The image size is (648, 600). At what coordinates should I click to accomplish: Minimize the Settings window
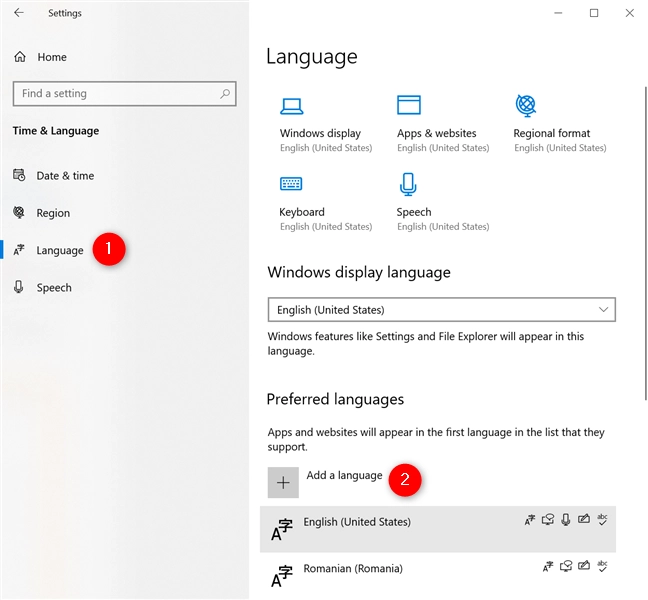pos(558,13)
